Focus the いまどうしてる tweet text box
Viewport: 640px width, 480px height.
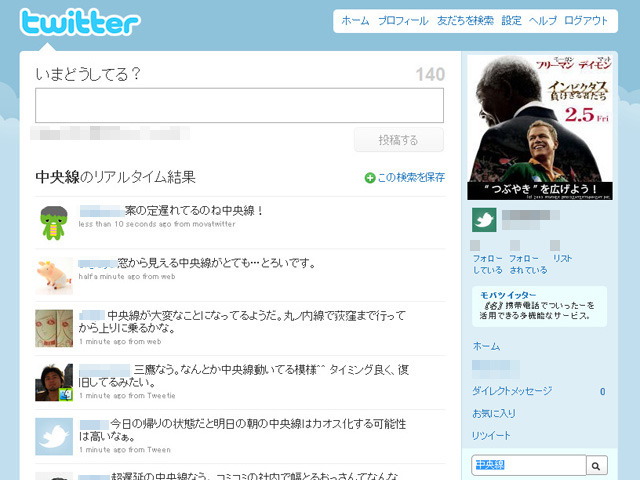point(239,105)
